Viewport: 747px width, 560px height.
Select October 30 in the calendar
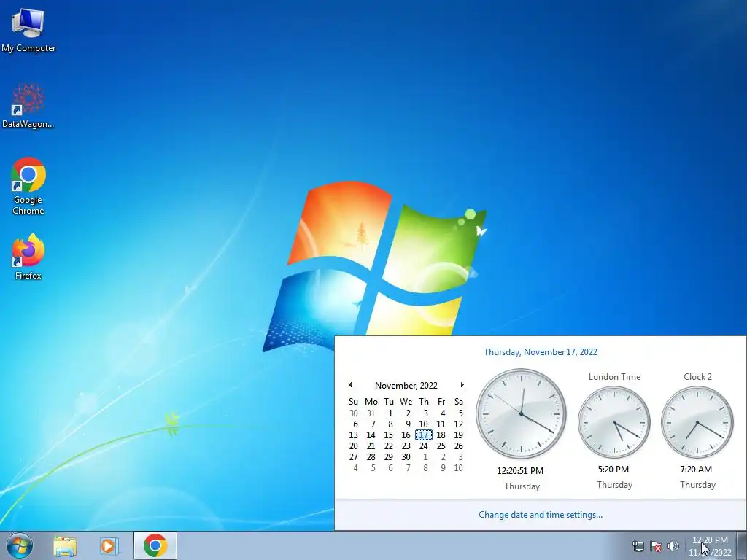[354, 413]
